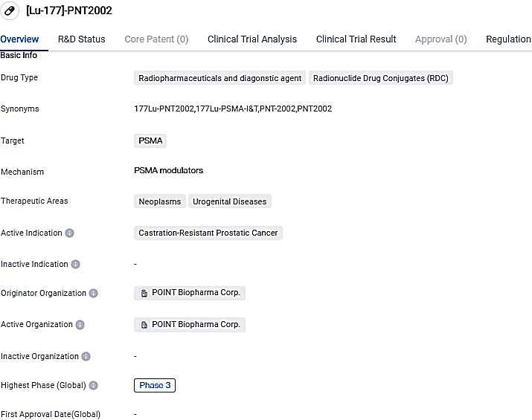
Task: Click info icon next to Inactive Indication
Action: (75, 265)
